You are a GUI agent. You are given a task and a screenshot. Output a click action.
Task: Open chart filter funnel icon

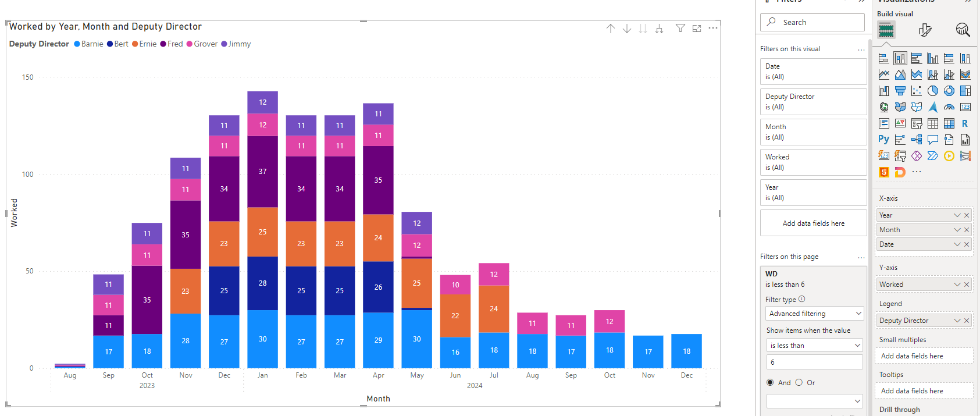point(680,28)
